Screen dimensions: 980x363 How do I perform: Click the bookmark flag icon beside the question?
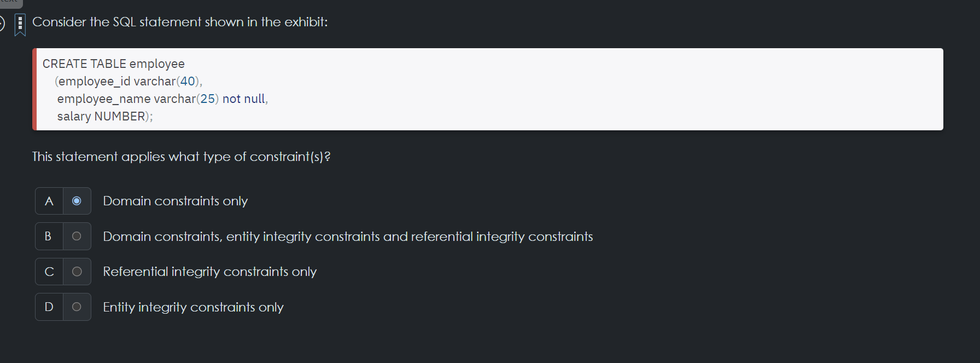[x=20, y=25]
